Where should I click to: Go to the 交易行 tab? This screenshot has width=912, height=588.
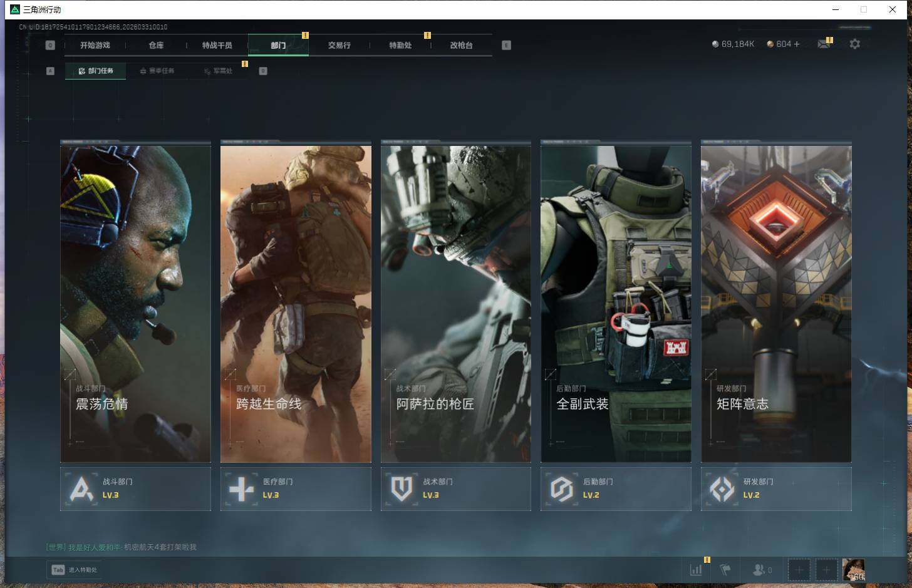pos(339,45)
